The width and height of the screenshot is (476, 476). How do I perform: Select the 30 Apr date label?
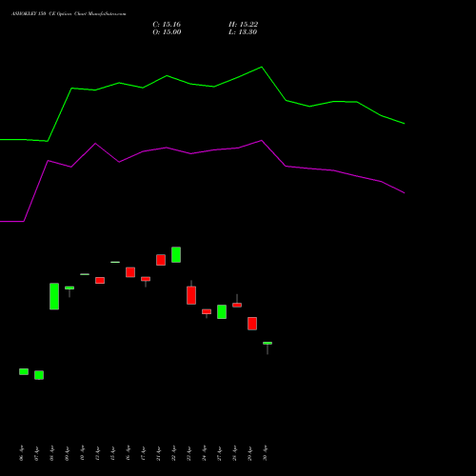pyautogui.click(x=265, y=453)
